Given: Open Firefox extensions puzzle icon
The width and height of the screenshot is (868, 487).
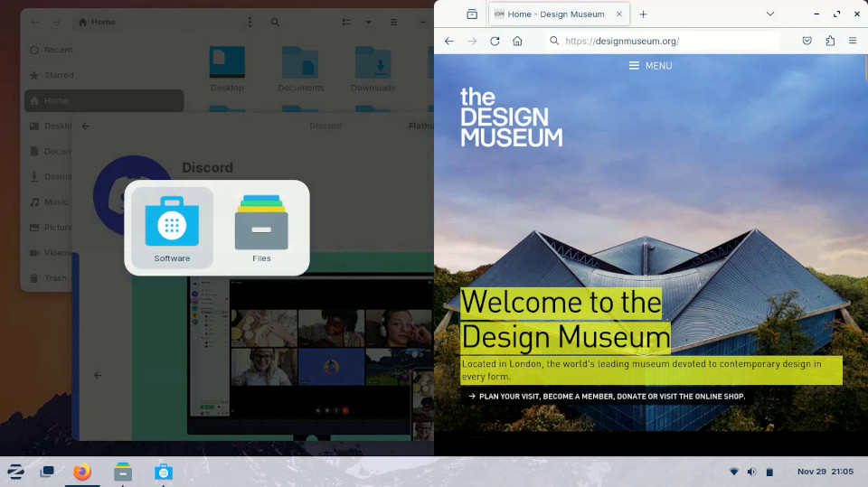Looking at the screenshot, I should (x=830, y=41).
